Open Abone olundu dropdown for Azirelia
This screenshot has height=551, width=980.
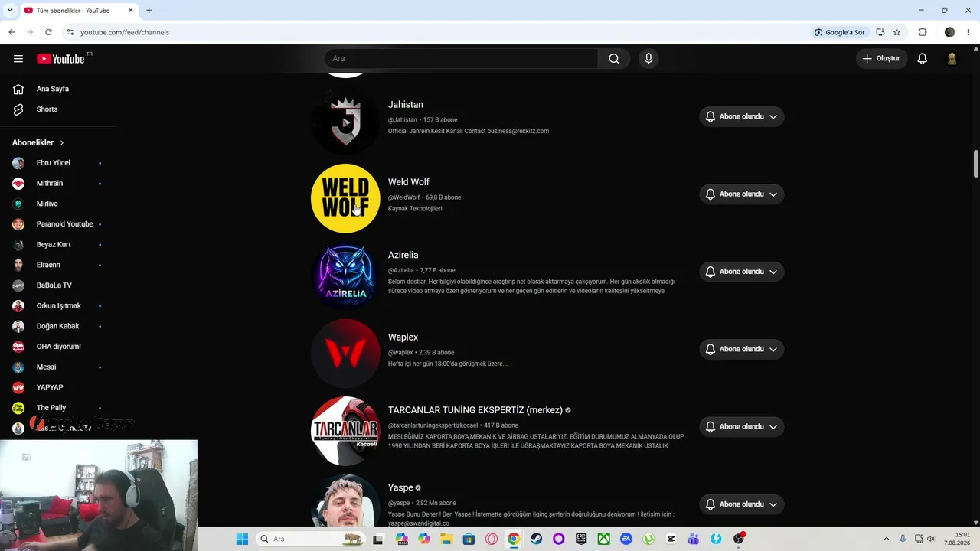click(741, 272)
